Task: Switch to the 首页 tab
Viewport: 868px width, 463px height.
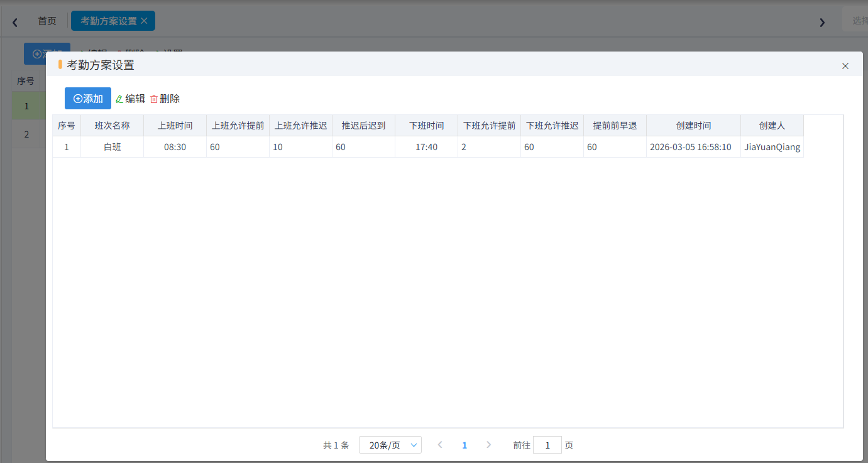Action: (47, 21)
